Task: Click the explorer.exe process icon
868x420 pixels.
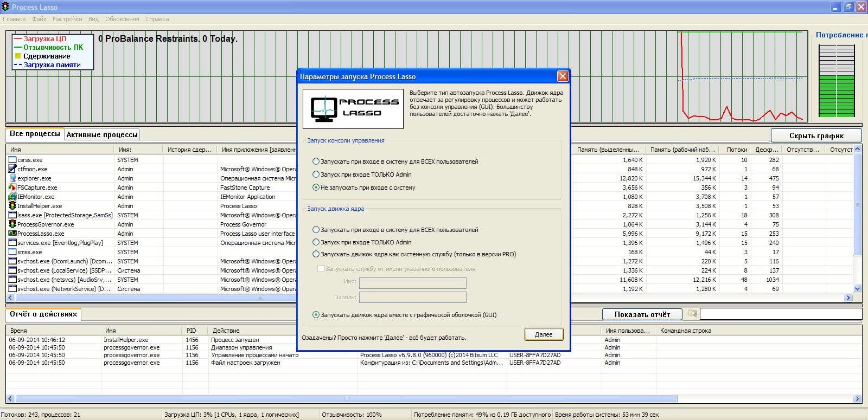Action: tap(12, 178)
